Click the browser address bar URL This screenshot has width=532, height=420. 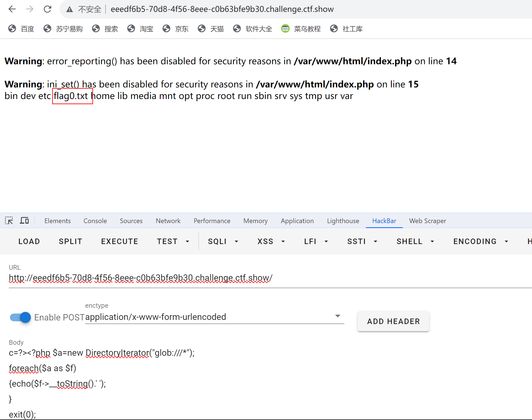click(222, 9)
